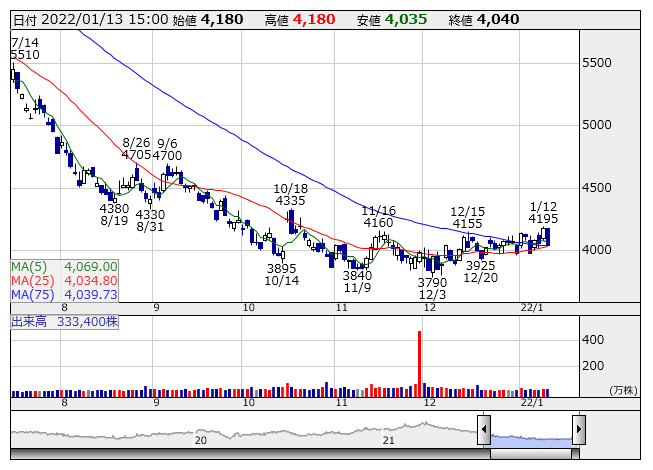Click the scrollbar track left of thumb
This screenshot has height=470, width=653.
tap(250, 454)
